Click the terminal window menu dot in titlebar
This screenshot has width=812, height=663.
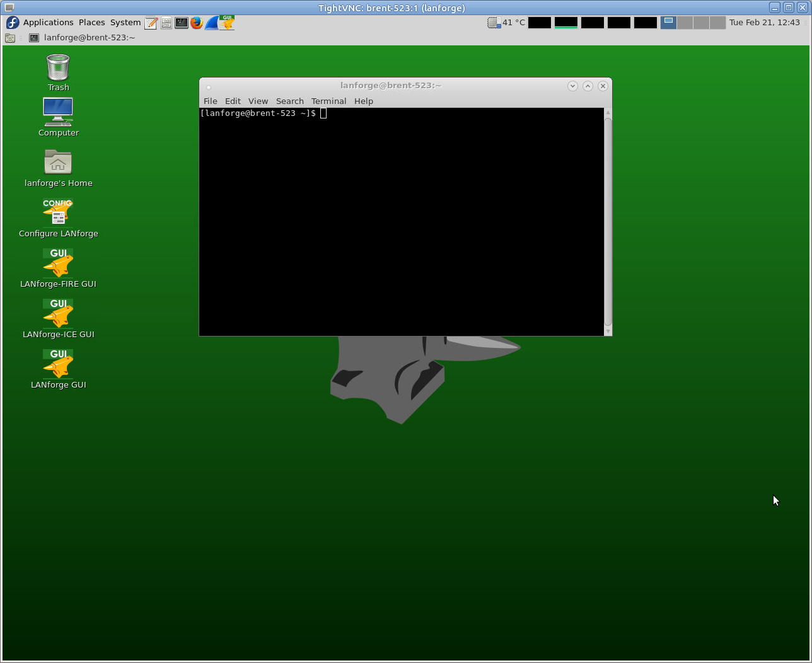point(209,87)
